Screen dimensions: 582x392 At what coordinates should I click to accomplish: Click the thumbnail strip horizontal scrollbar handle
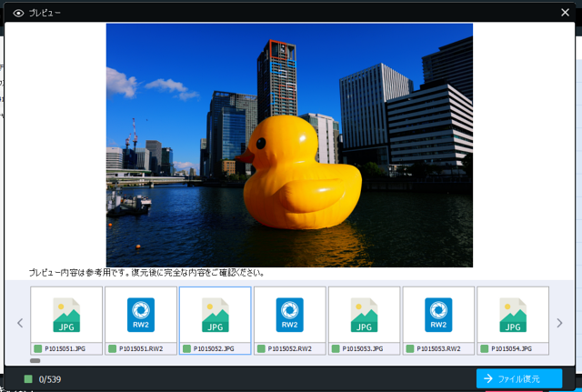coord(35,360)
